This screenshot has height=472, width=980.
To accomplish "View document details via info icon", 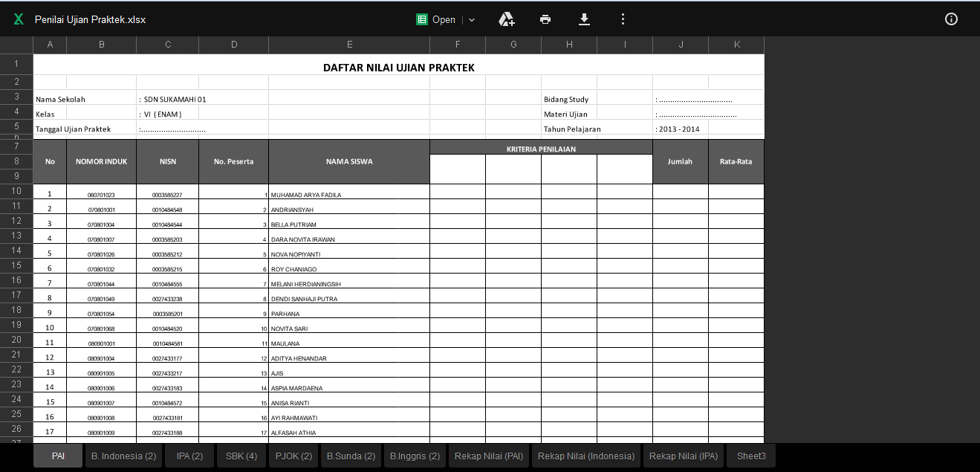I will coord(951,19).
